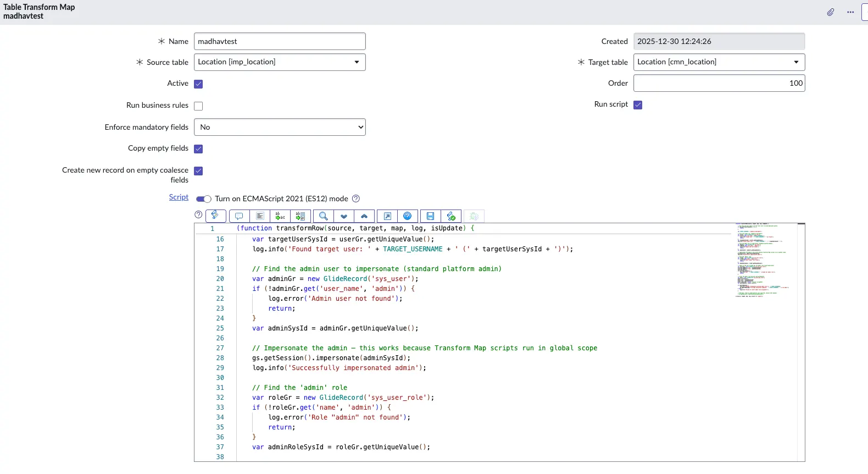This screenshot has width=868, height=474.
Task: Click the code minimap thumbnail
Action: click(x=764, y=260)
